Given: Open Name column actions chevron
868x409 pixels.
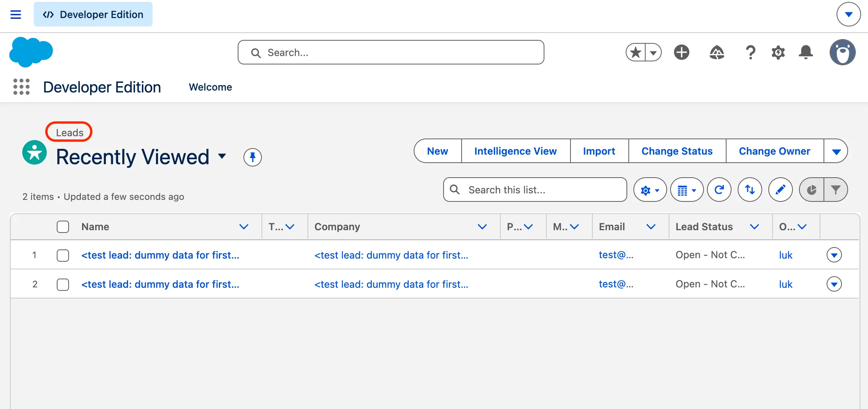Looking at the screenshot, I should click(x=244, y=227).
